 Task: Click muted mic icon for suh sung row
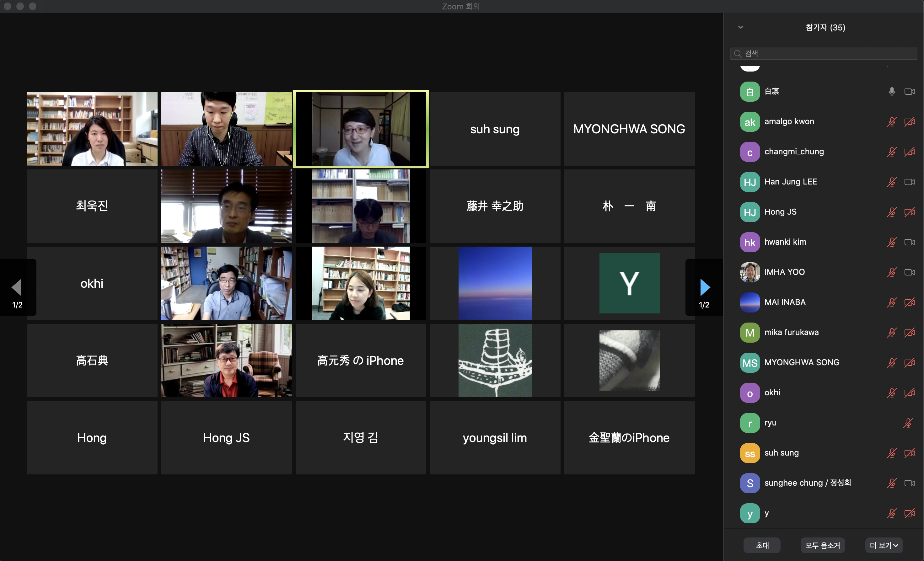892,453
